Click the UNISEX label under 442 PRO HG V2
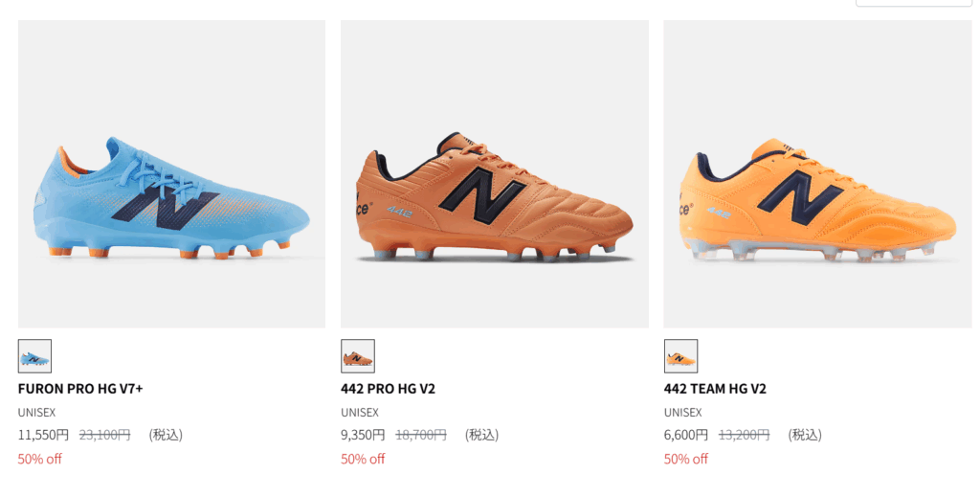The height and width of the screenshot is (496, 980). point(360,413)
